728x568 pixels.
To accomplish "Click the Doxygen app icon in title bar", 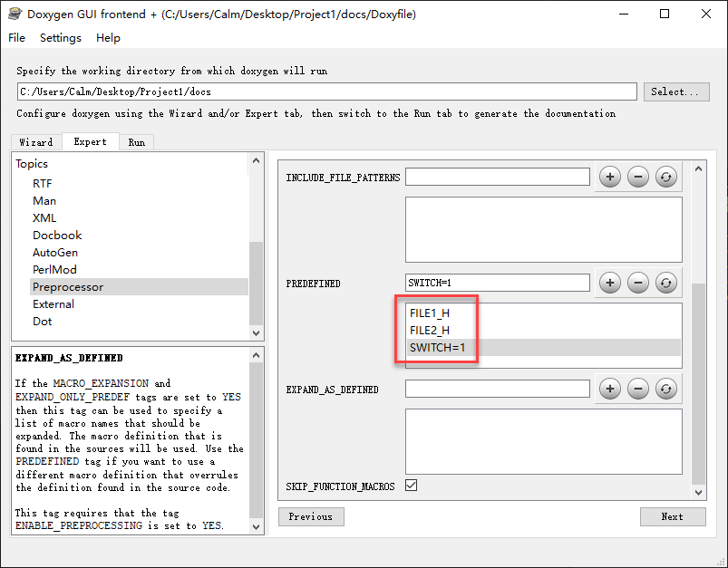I will coord(15,14).
